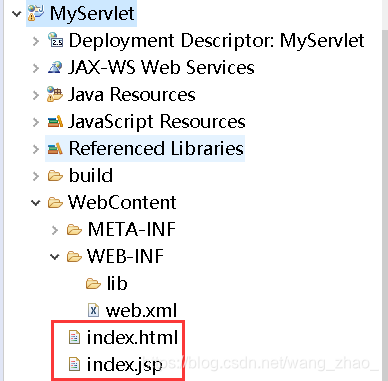The width and height of the screenshot is (388, 381).
Task: Collapse the WEB-INF folder
Action: [55, 257]
